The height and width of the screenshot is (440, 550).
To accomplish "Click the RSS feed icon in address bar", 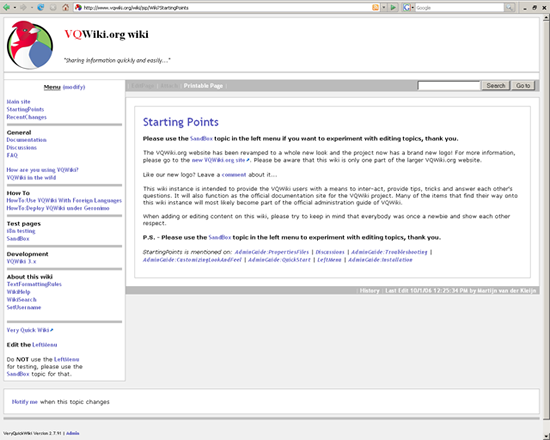I will 375,7.
